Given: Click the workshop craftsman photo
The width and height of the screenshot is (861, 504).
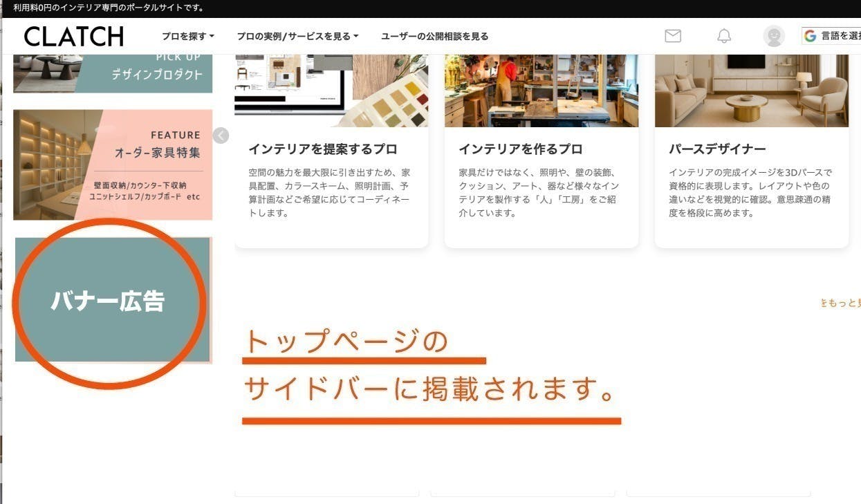Looking at the screenshot, I should (541, 91).
